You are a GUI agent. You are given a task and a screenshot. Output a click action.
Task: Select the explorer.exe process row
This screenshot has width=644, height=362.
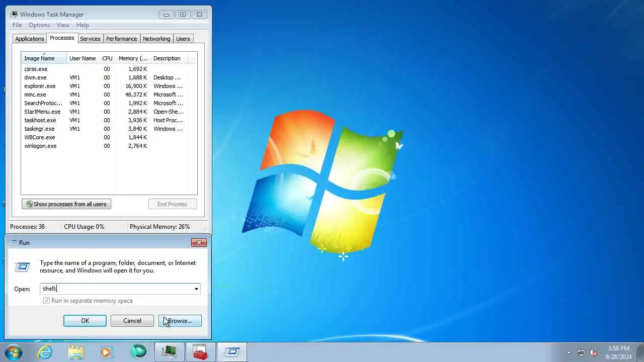[109, 86]
